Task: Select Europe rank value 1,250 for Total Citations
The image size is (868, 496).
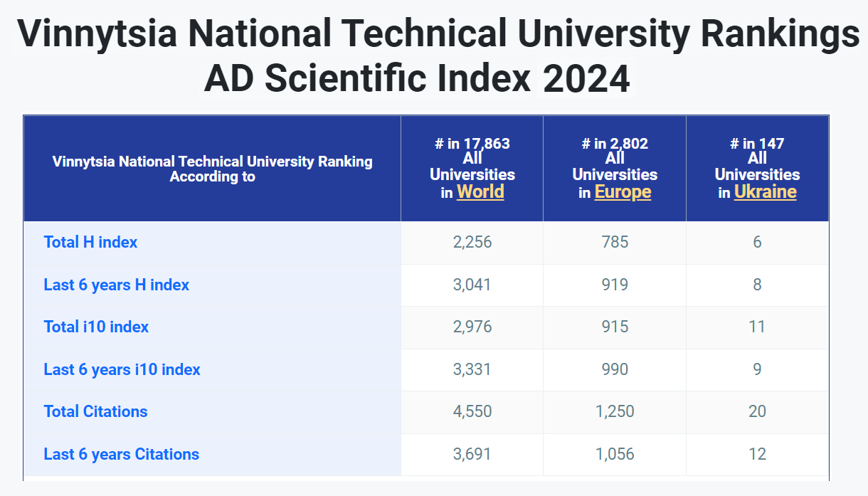Action: click(x=615, y=411)
